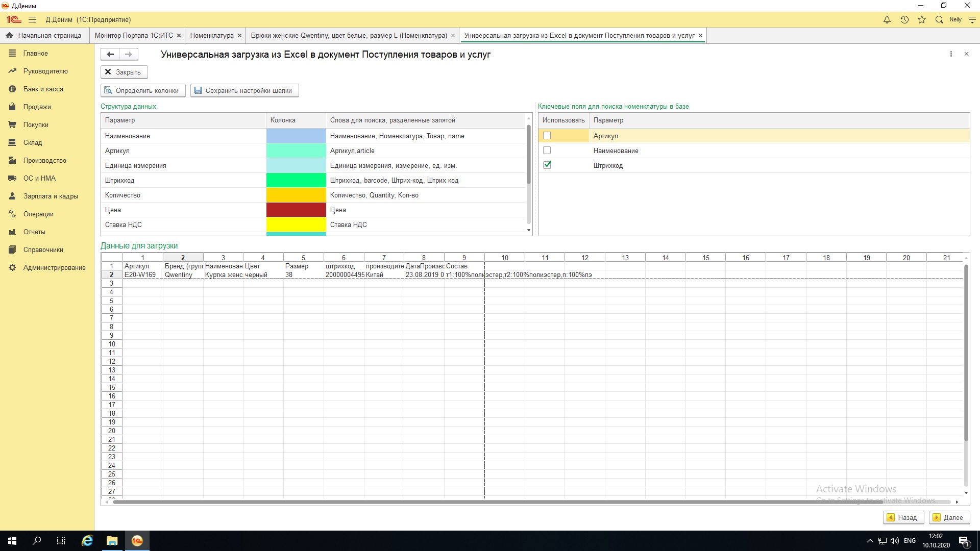The width and height of the screenshot is (980, 551).
Task: Select the red Цена column color swatch
Action: 296,210
